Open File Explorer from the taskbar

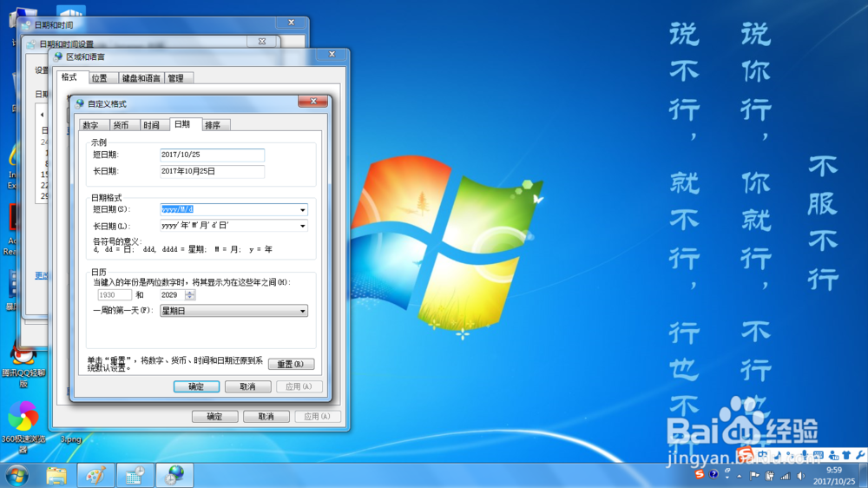click(56, 476)
